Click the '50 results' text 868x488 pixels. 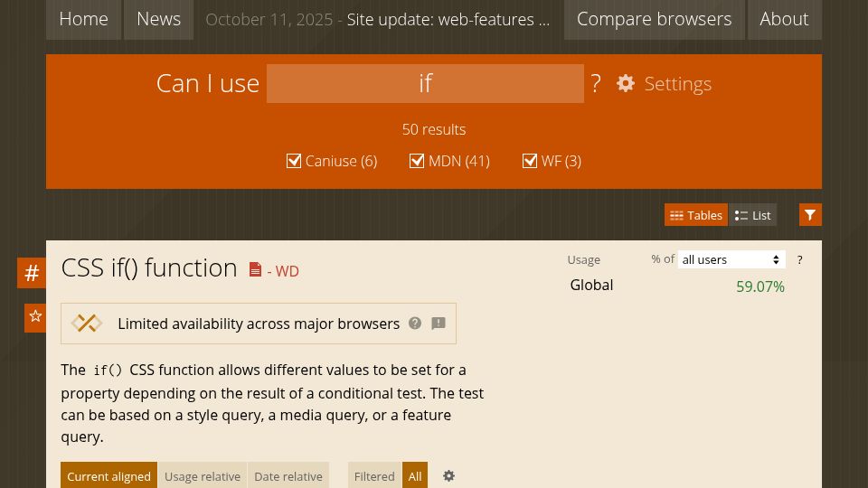(434, 129)
